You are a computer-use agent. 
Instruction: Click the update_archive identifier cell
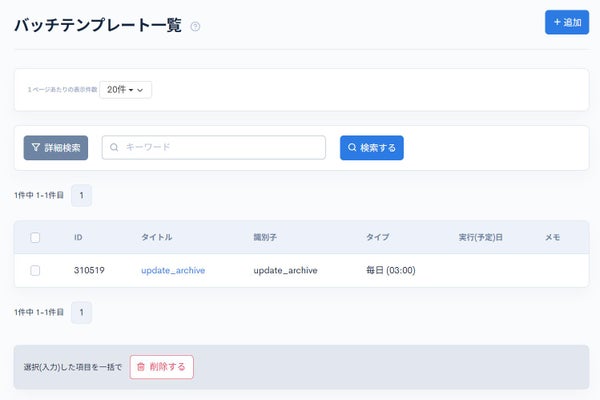pos(285,270)
